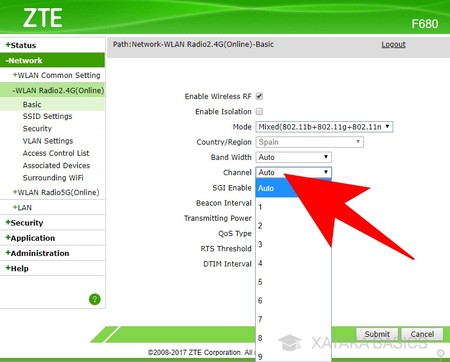
Task: Open Surrounding WiFi page
Action: click(x=53, y=178)
